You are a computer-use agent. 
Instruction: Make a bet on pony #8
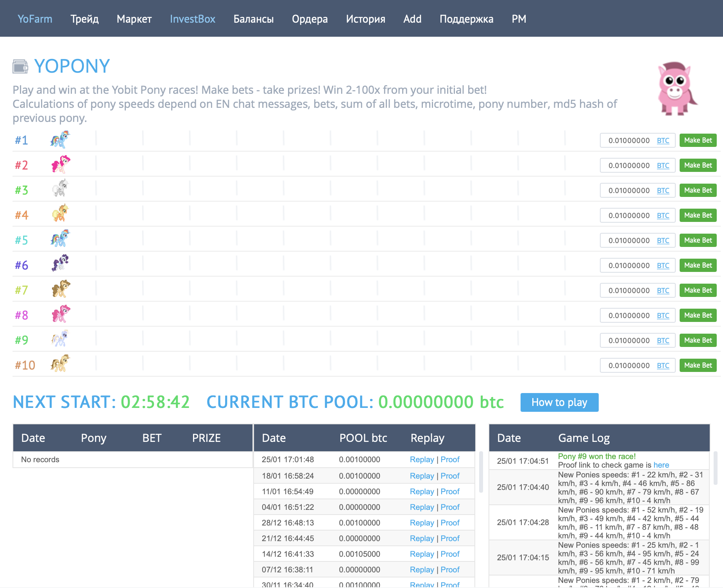[698, 315]
